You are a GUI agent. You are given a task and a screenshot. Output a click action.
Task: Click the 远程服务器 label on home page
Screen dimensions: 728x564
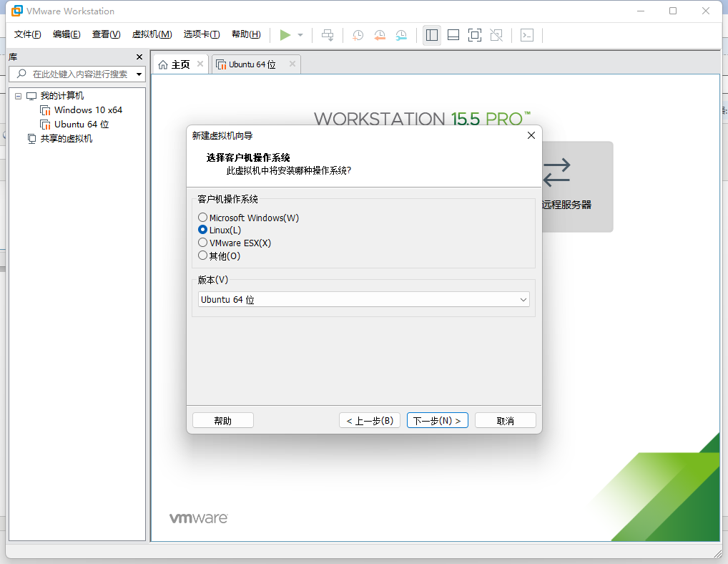(x=566, y=205)
